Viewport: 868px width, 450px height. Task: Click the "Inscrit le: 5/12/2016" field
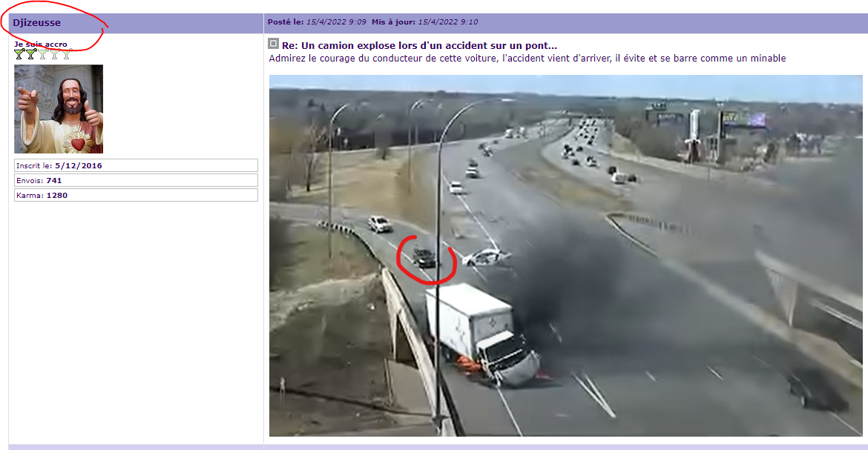(x=136, y=165)
